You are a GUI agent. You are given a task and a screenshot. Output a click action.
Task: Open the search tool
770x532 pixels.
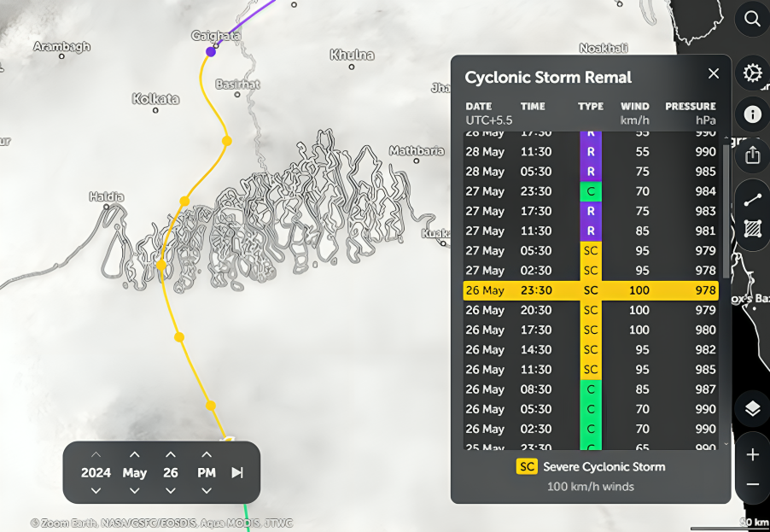pos(752,19)
